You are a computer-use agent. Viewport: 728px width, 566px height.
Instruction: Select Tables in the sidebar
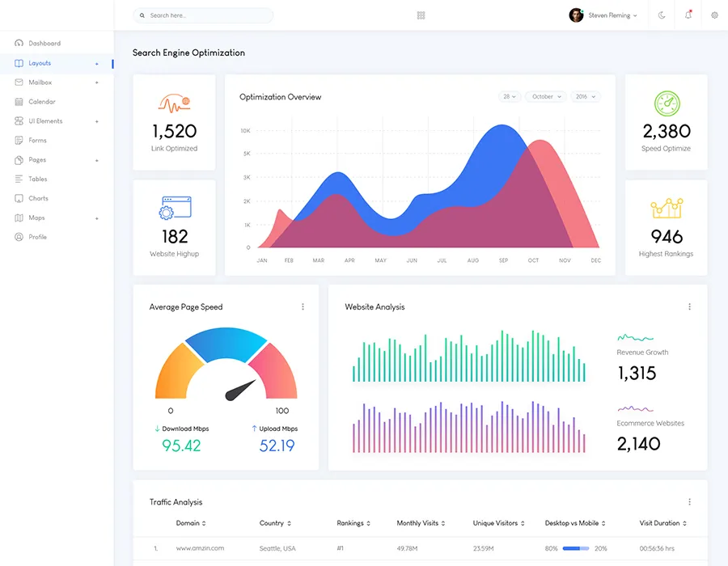(37, 179)
